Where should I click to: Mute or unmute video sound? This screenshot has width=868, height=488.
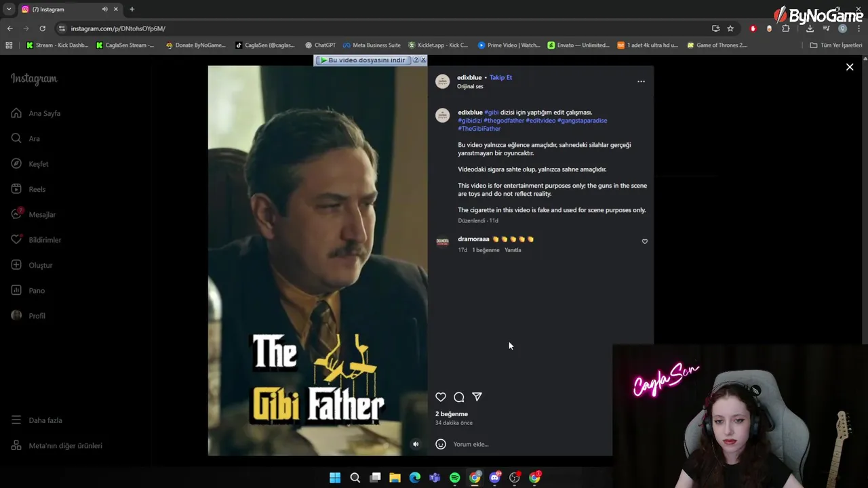[416, 444]
